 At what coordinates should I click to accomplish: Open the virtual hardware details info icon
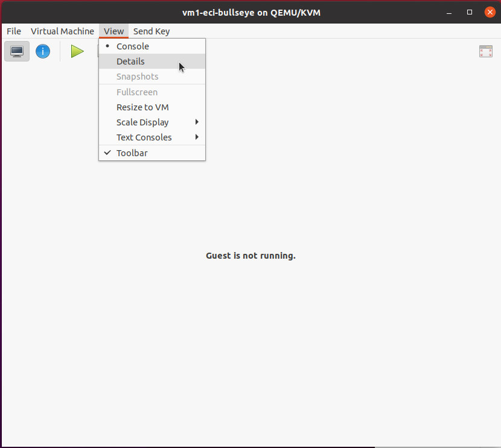point(43,51)
